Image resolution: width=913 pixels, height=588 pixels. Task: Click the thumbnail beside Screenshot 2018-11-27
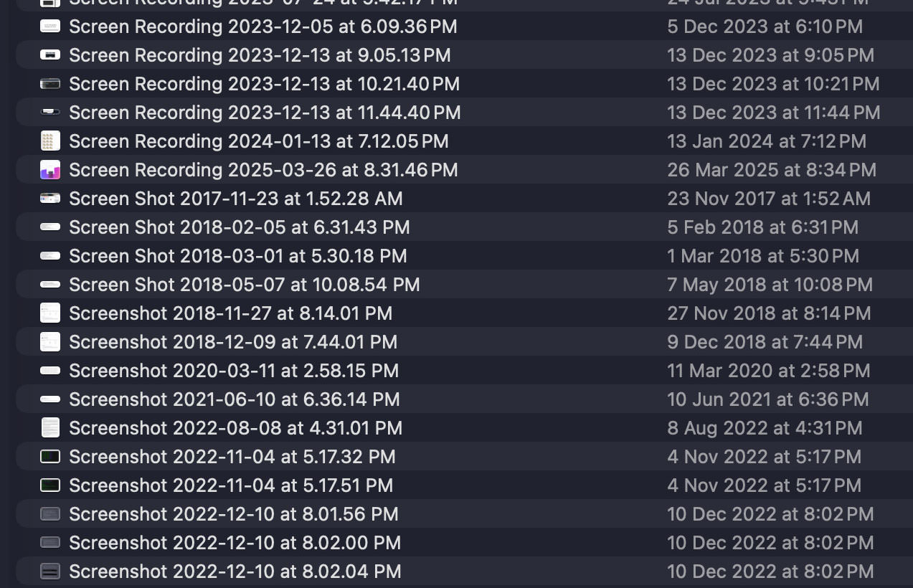49,313
